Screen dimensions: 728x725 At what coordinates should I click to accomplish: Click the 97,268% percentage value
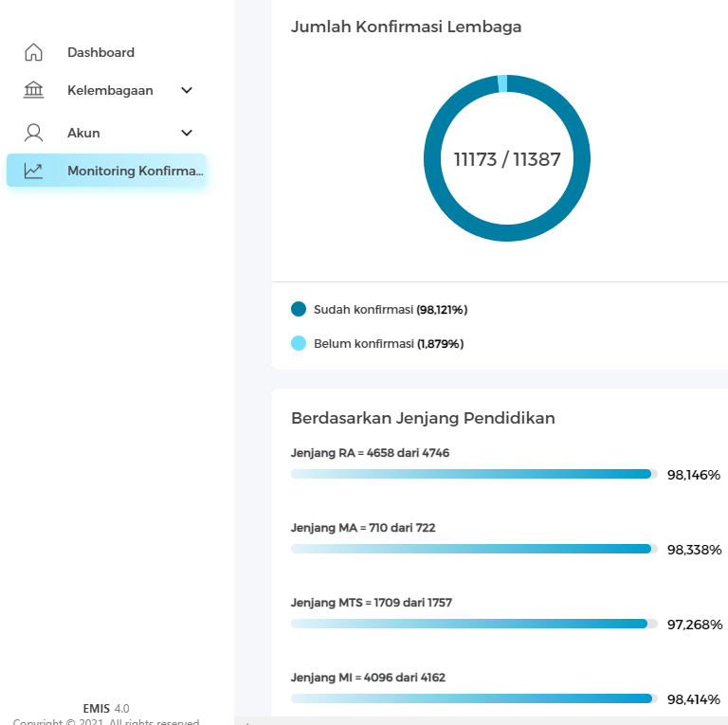point(695,625)
